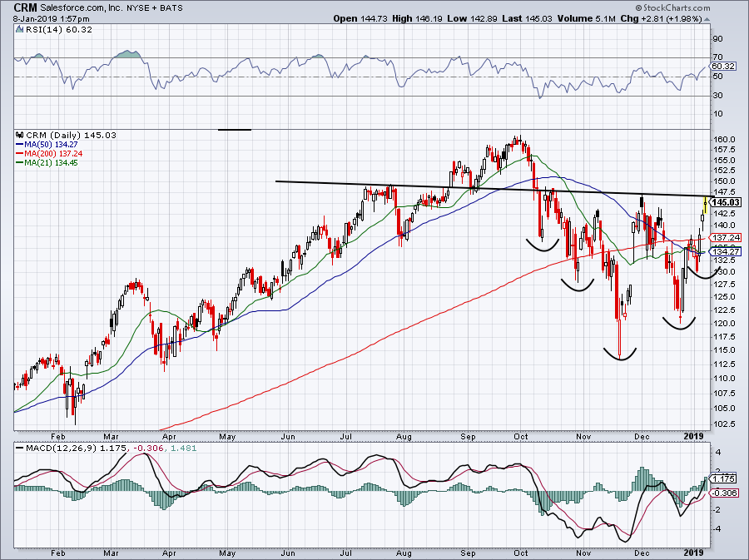Click the Open 144.73 value
749x560 pixels.
point(361,18)
